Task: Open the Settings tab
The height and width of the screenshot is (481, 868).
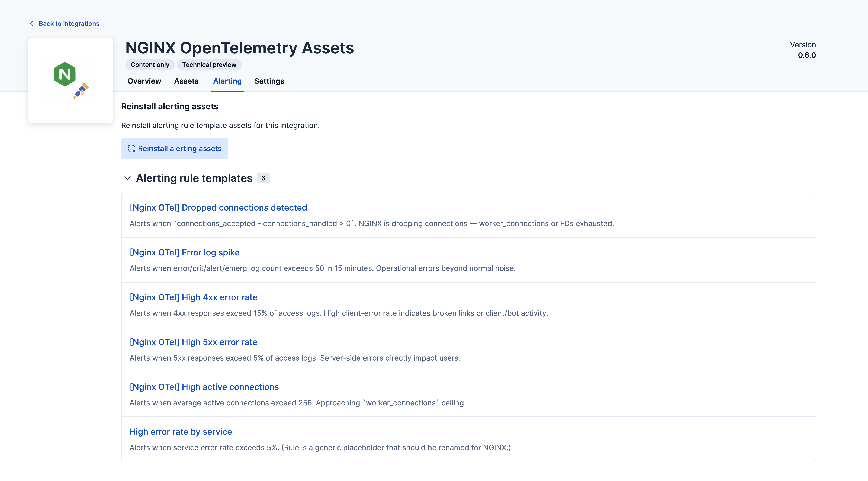Action: 269,81
